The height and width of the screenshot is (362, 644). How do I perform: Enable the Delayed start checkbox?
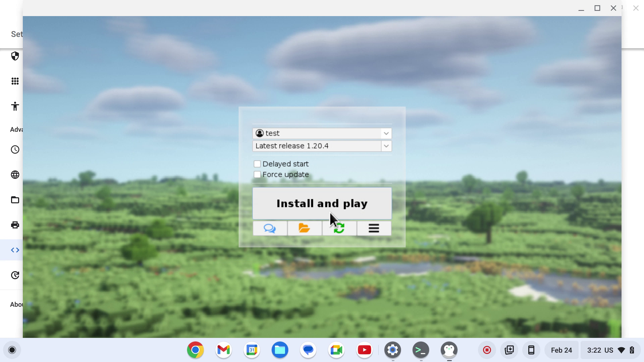257,164
